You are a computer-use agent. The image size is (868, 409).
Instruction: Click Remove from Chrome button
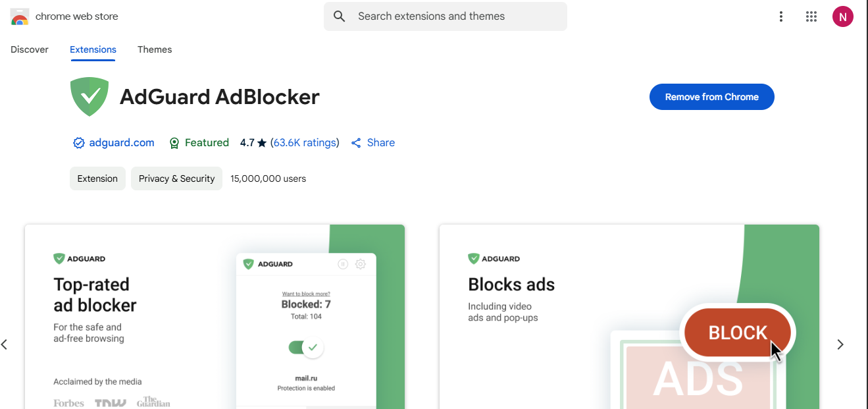(711, 97)
